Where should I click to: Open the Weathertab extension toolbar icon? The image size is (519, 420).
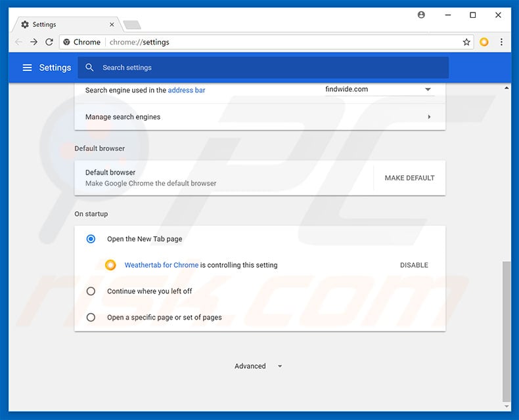484,42
